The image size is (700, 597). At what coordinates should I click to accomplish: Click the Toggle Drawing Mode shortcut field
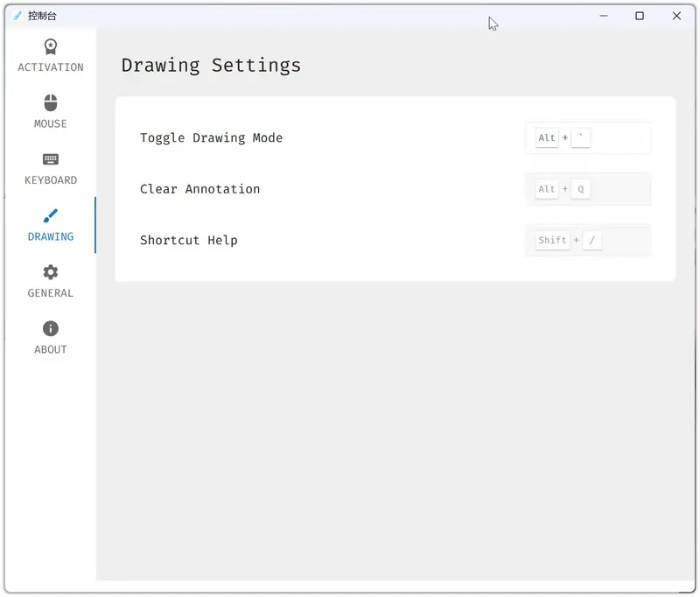(621, 138)
